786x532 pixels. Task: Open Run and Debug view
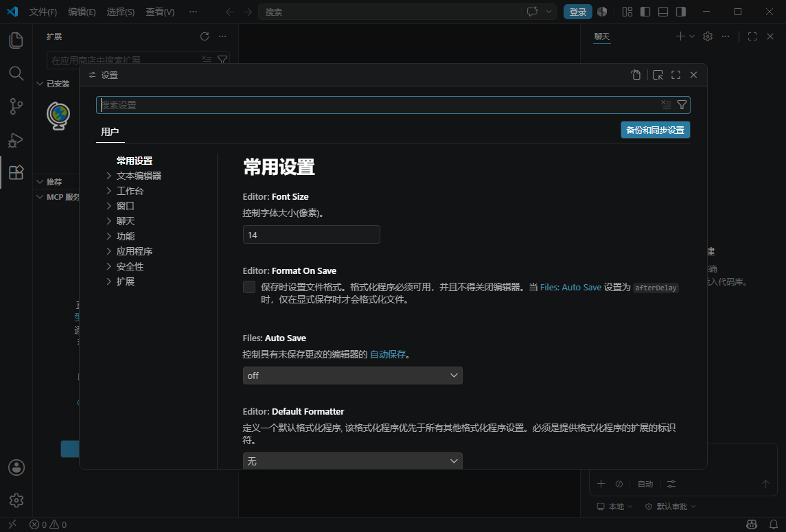point(16,140)
